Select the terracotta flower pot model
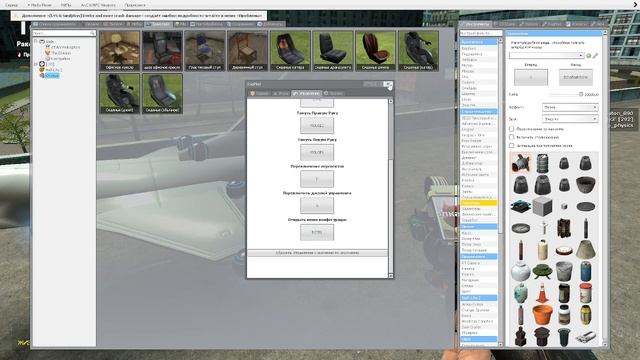Image resolution: width=640 pixels, height=360 pixels. tap(542, 315)
